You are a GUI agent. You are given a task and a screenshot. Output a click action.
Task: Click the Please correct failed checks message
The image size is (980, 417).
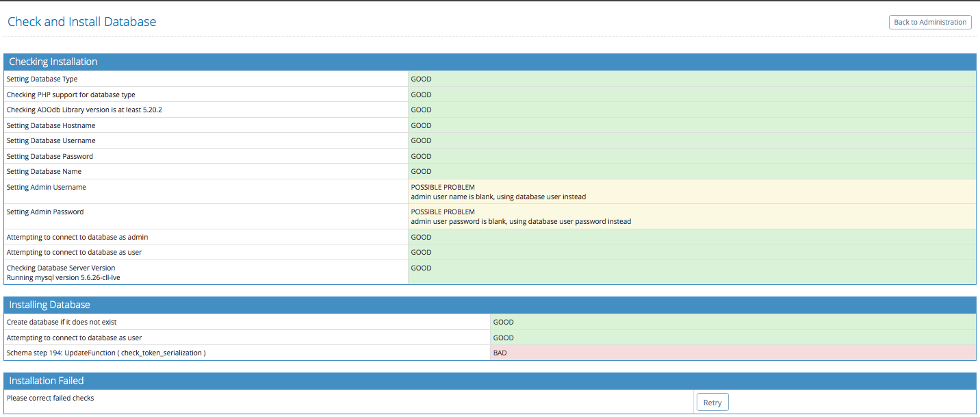click(50, 399)
